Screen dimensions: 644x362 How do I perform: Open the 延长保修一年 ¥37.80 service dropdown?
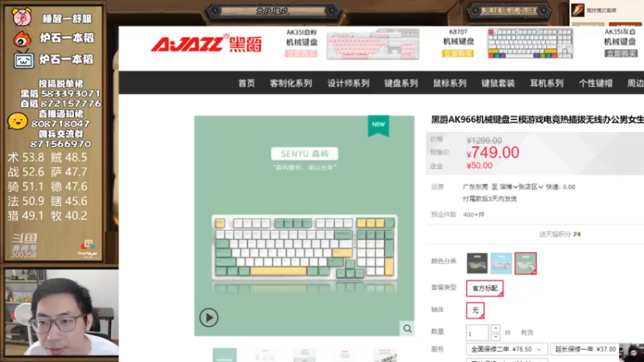[x=585, y=349]
